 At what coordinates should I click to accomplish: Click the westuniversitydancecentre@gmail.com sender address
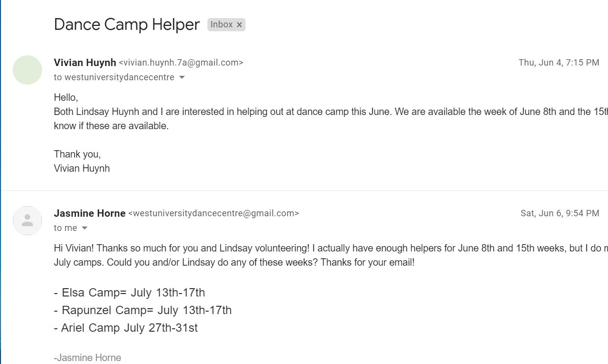point(213,213)
